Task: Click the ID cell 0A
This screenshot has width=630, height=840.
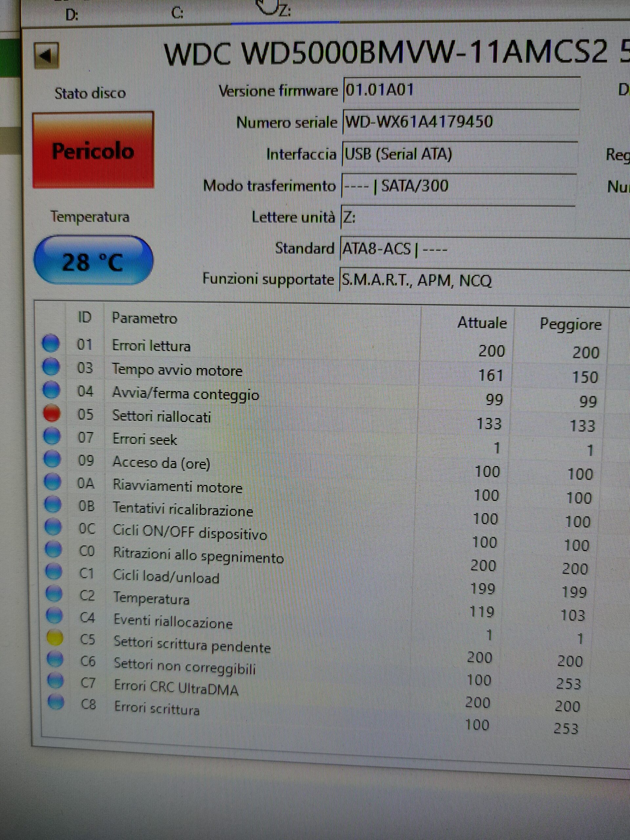Action: pyautogui.click(x=86, y=483)
